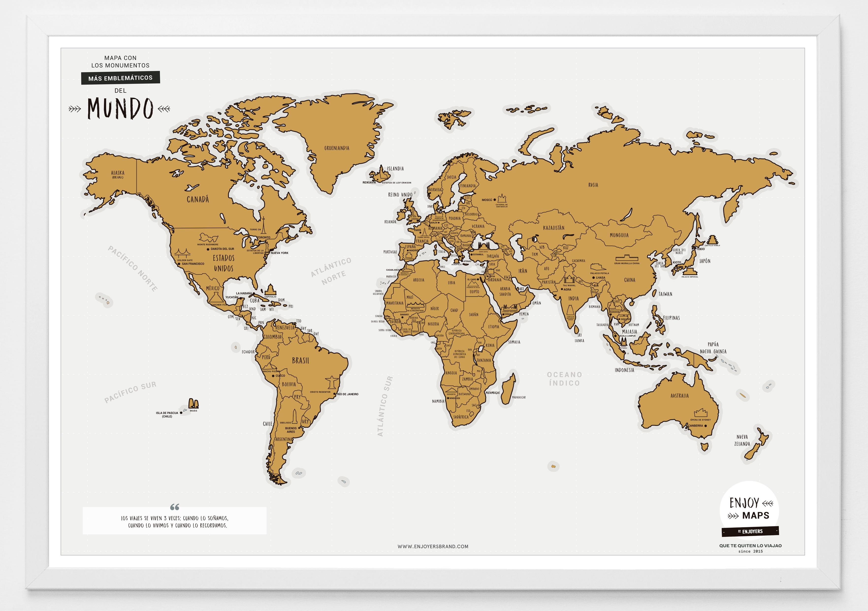Image resolution: width=868 pixels, height=611 pixels.
Task: Click the left arrow decoration beside MUNDO
Action: 75,109
